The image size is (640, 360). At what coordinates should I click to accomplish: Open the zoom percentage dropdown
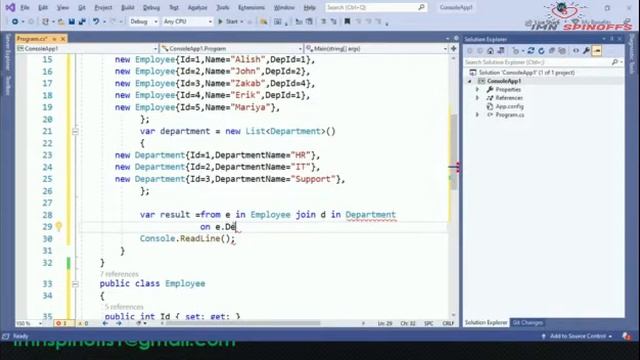coord(29,323)
